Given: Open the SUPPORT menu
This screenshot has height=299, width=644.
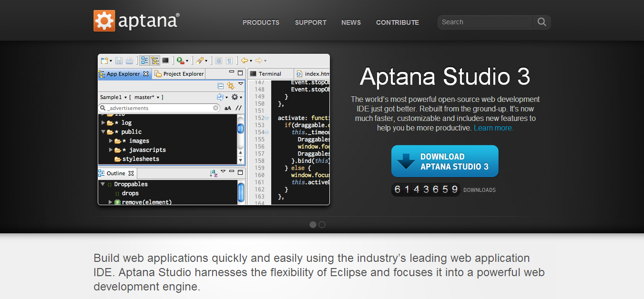Looking at the screenshot, I should (311, 22).
